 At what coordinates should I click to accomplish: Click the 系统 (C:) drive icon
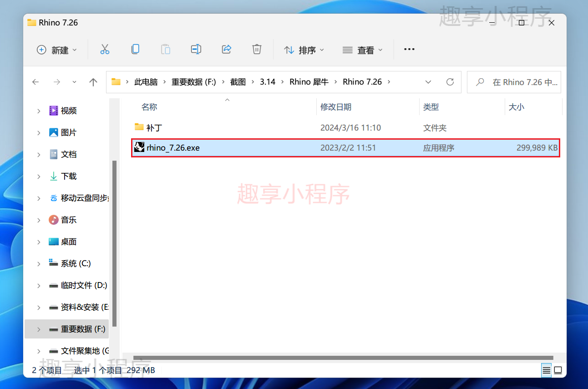(54, 263)
